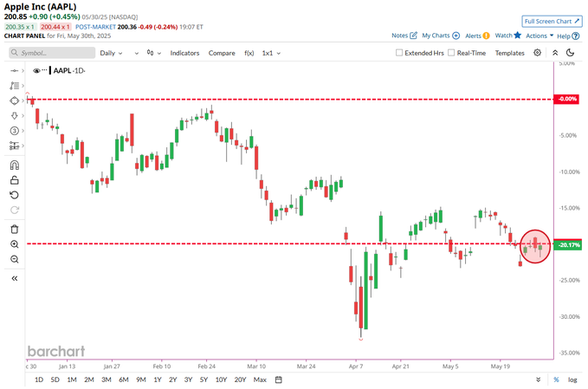Viewport: 588px width, 389px height.
Task: Select the shapes drawing tool
Action: click(14, 100)
